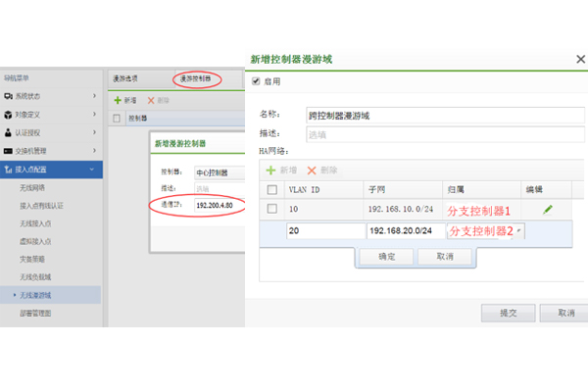Screen dimensions: 588x392
Task: Click the 提交 button
Action: click(x=507, y=312)
